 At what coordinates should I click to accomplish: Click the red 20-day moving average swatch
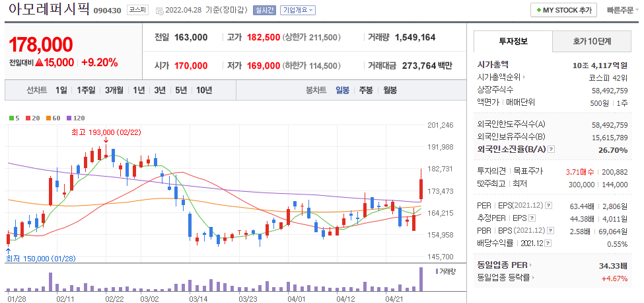pos(28,118)
